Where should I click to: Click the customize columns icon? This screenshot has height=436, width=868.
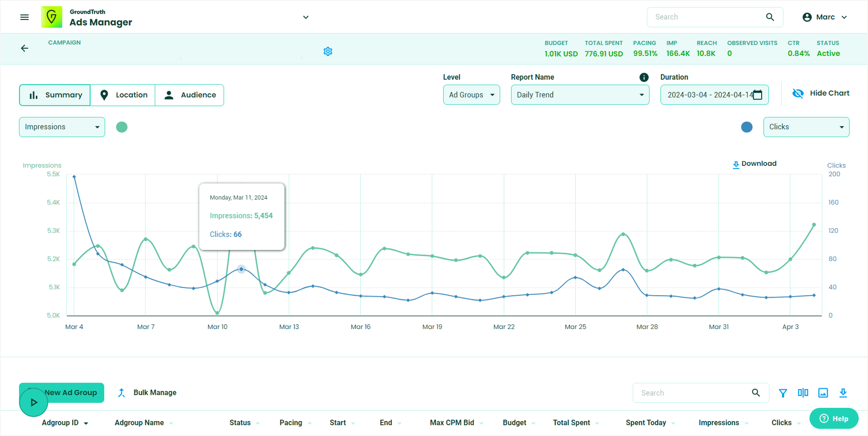tap(803, 393)
